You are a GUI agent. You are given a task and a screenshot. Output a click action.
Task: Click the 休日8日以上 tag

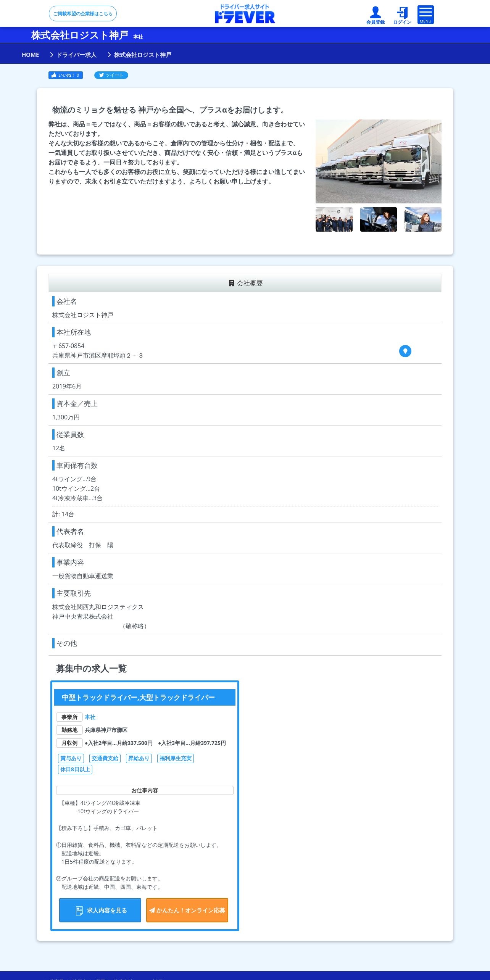(x=75, y=769)
